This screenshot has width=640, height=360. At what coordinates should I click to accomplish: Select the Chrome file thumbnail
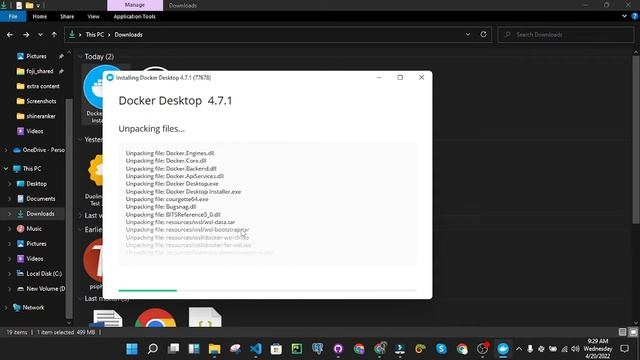(156, 318)
